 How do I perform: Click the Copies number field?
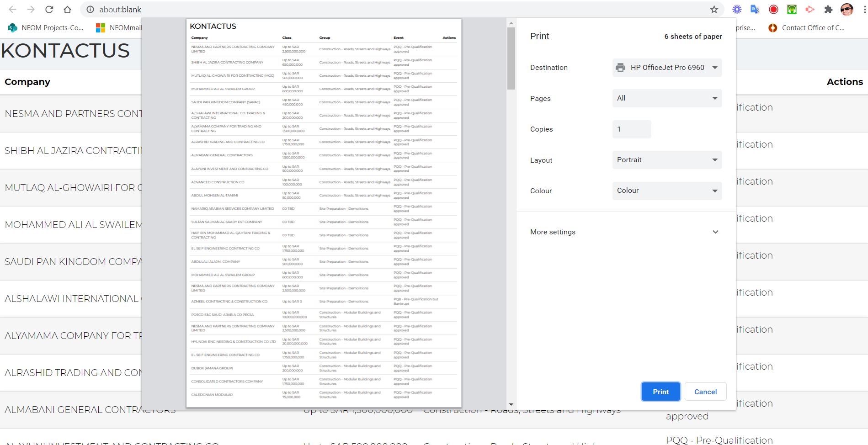(631, 129)
